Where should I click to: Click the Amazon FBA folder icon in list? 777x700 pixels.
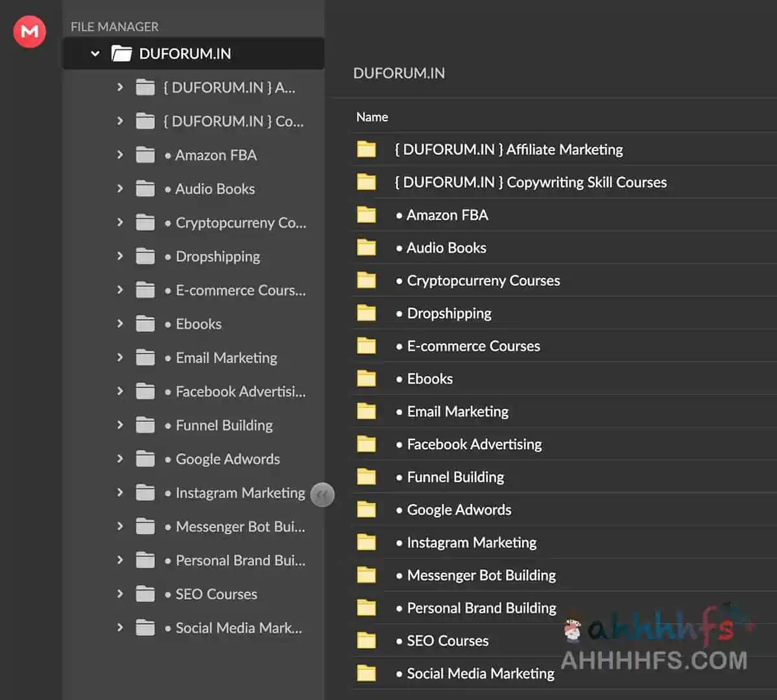click(366, 215)
